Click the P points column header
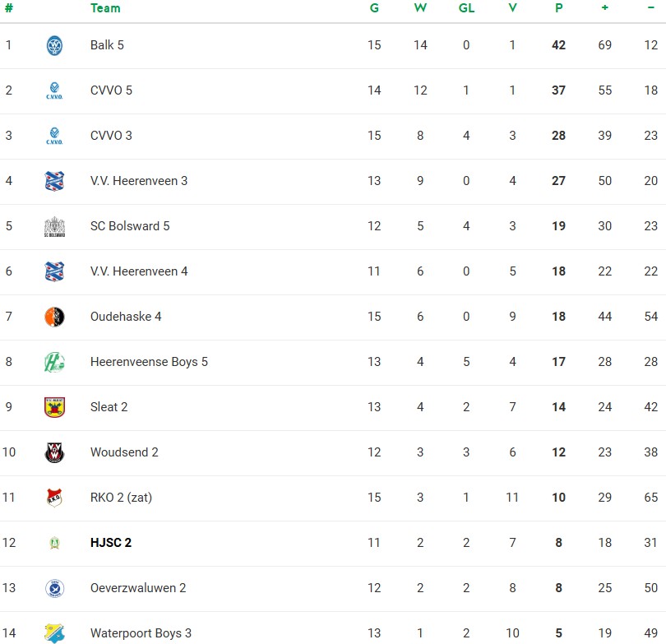This screenshot has height=644, width=666. tap(558, 8)
